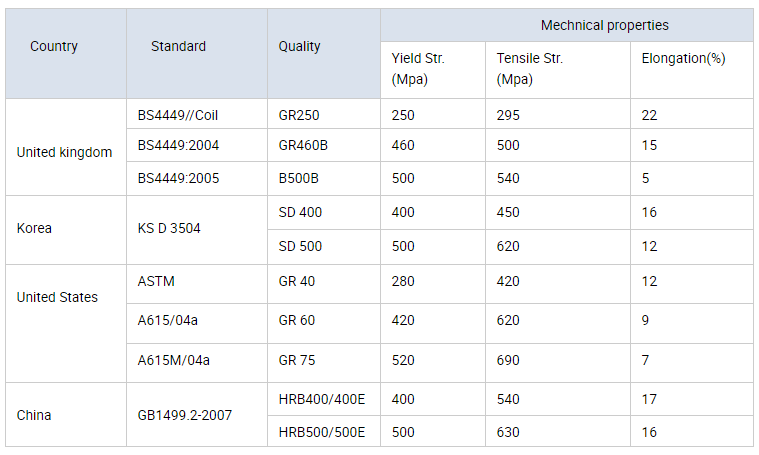
Task: Select the Elongation(%) header cell
Action: 692,70
